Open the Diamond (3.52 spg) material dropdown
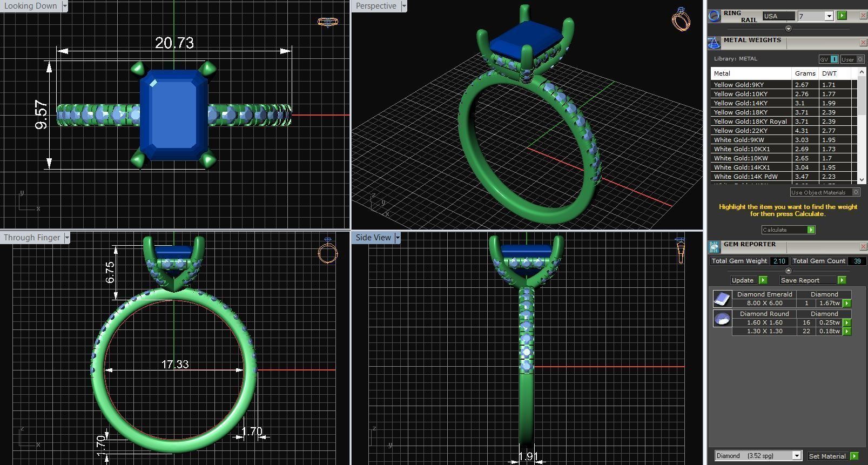 [x=796, y=456]
